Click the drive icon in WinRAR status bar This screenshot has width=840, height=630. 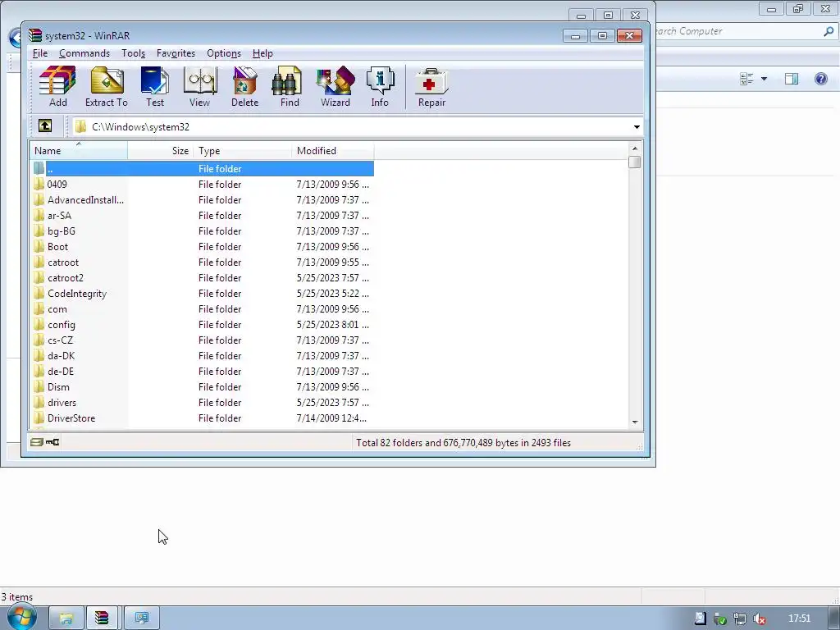(x=36, y=442)
